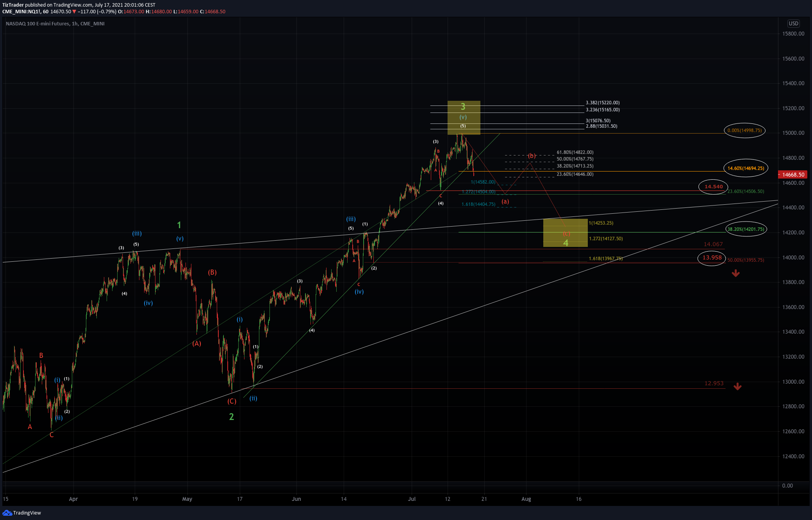
Task: Click the TizTrader author name
Action: [x=13, y=5]
